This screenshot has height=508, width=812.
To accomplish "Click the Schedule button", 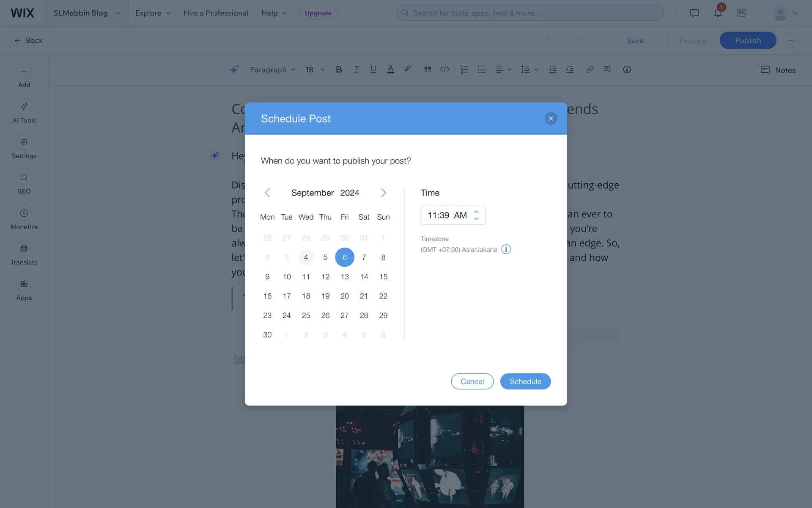I will 525,381.
